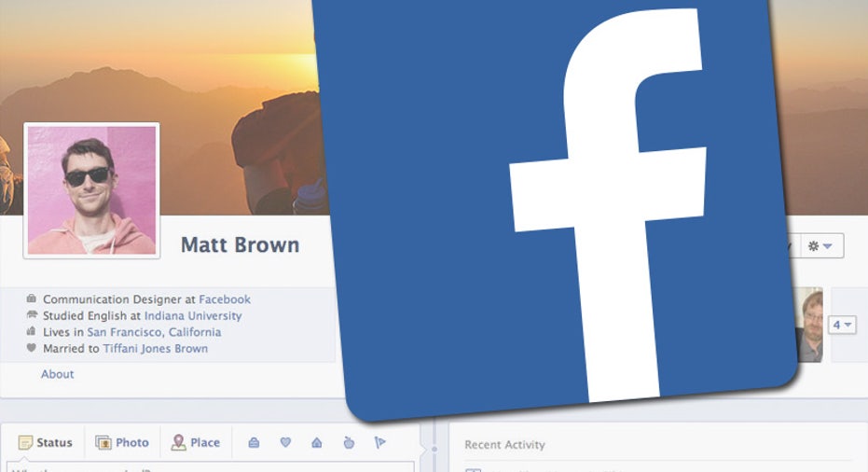
Task: Click the graduation cap icon beside Studied English
Action: [32, 314]
